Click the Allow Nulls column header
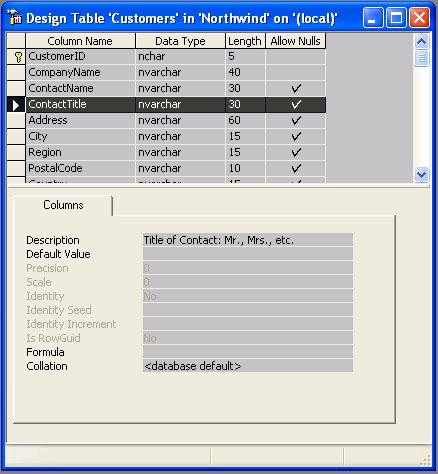The image size is (438, 474). click(x=296, y=41)
